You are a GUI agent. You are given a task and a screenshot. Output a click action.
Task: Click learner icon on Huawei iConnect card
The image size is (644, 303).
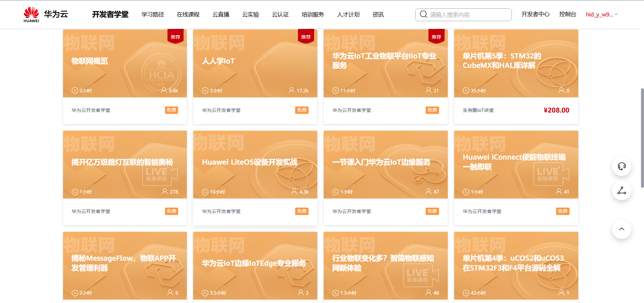[558, 191]
